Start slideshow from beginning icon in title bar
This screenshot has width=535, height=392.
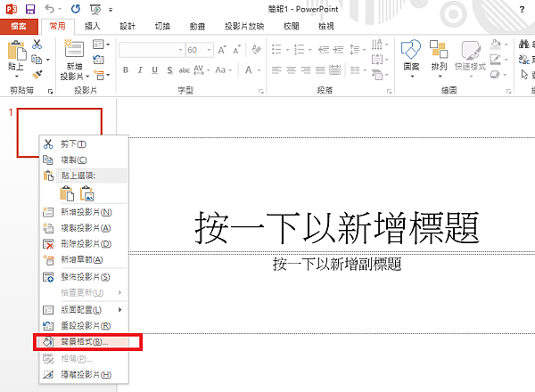95,9
